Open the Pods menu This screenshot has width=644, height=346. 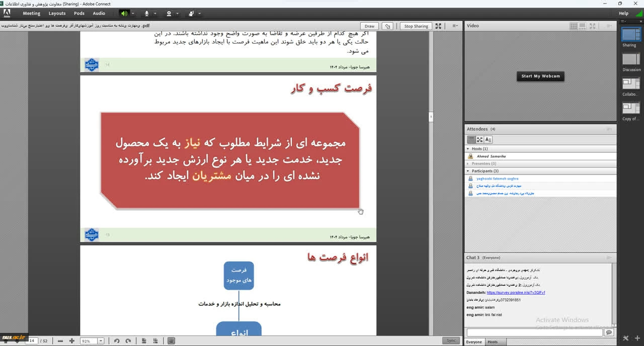[79, 14]
